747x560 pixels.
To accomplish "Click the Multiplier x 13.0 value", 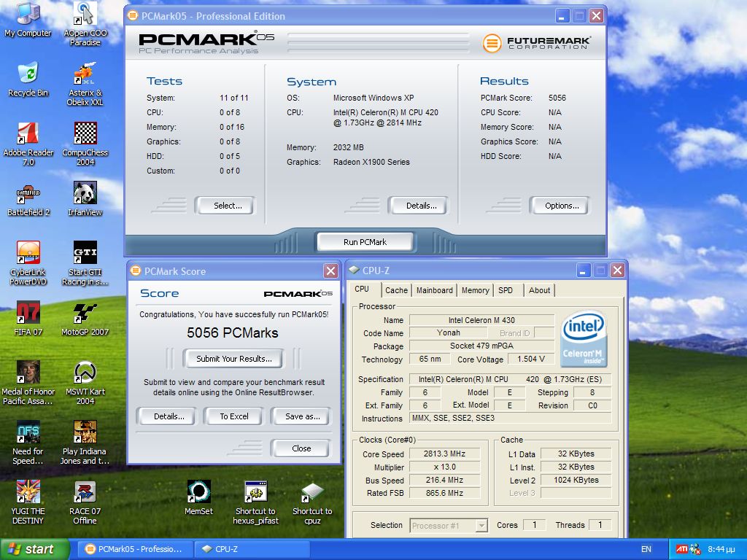I will click(444, 467).
